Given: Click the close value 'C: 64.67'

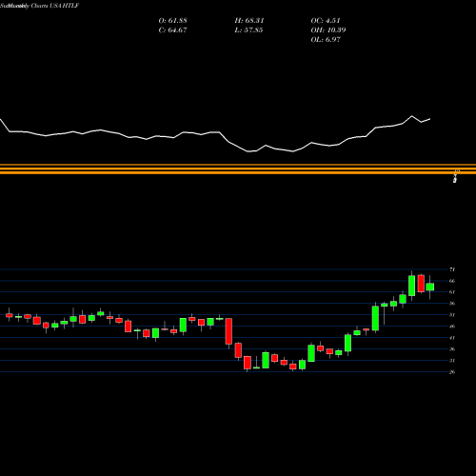Looking at the screenshot, I should click(172, 30).
